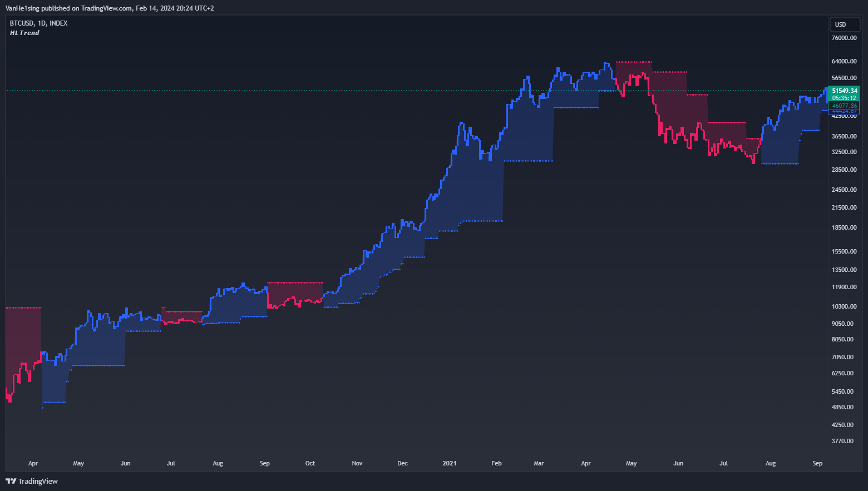Click the Dec label on time axis
The height and width of the screenshot is (491, 868).
pos(402,463)
